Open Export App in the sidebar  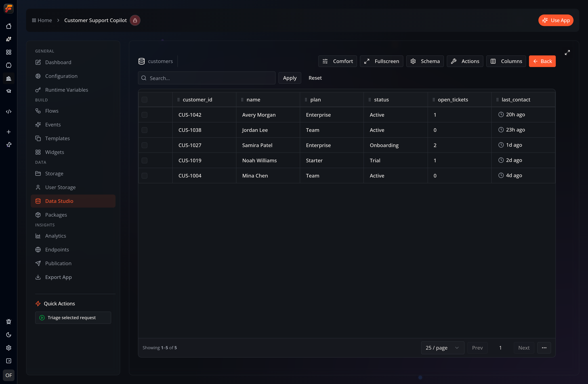click(73, 277)
